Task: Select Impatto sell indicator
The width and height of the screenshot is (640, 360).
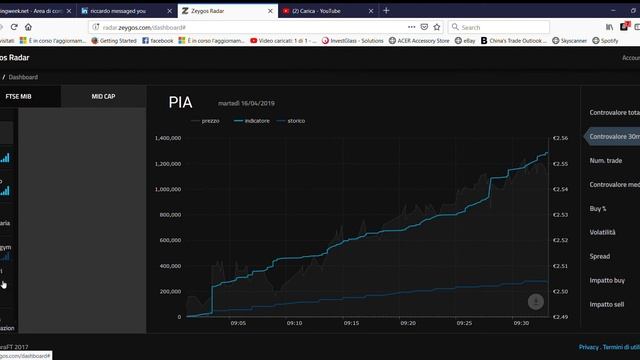Action: click(607, 304)
